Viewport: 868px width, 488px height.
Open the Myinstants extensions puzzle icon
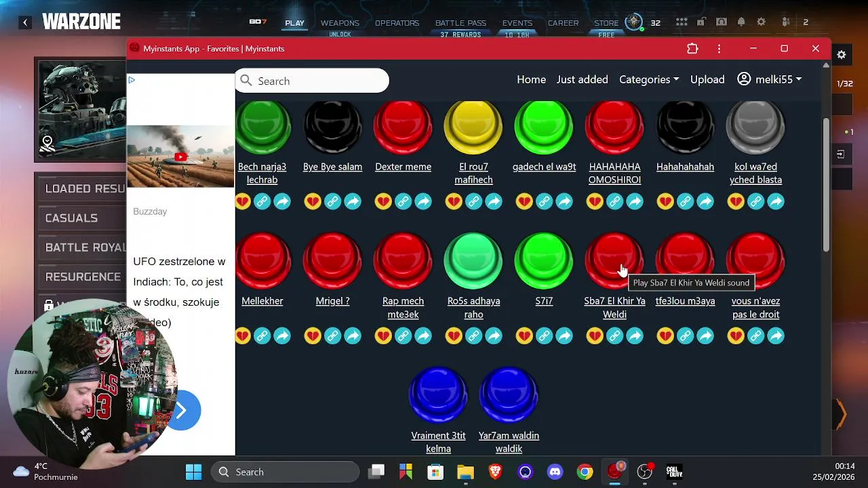pyautogui.click(x=692, y=49)
